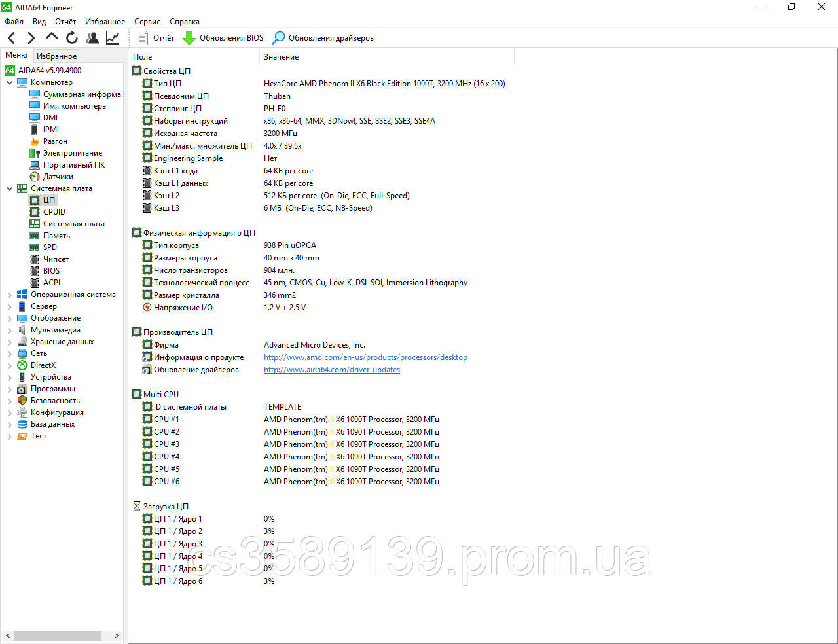Screen dimensions: 838x644
Task: Click the ACPI icon in the tree
Action: pos(35,283)
